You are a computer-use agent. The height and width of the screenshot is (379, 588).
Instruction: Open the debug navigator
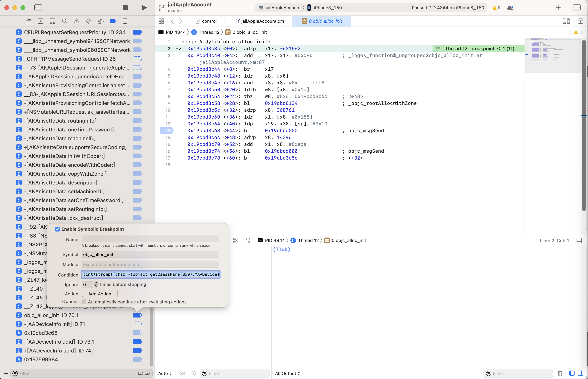point(101,21)
